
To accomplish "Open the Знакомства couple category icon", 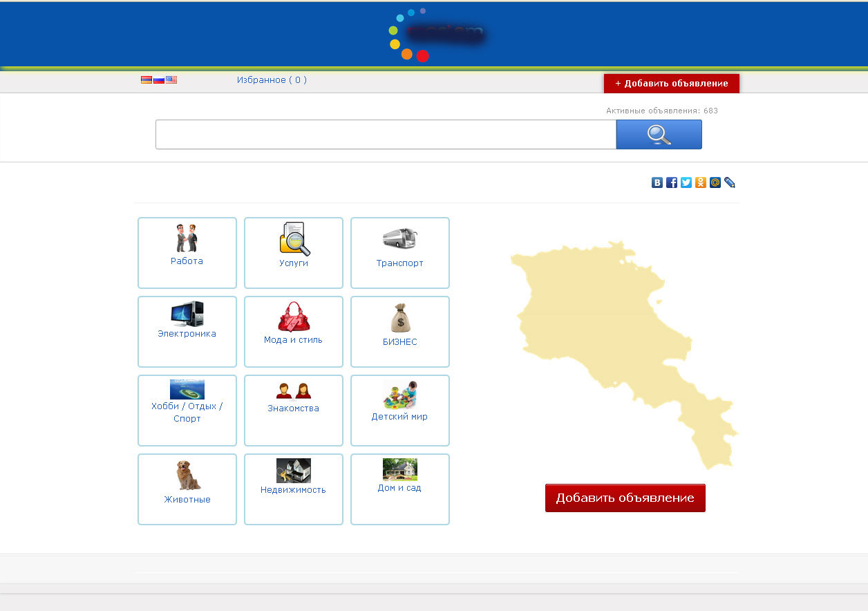I will (x=294, y=391).
